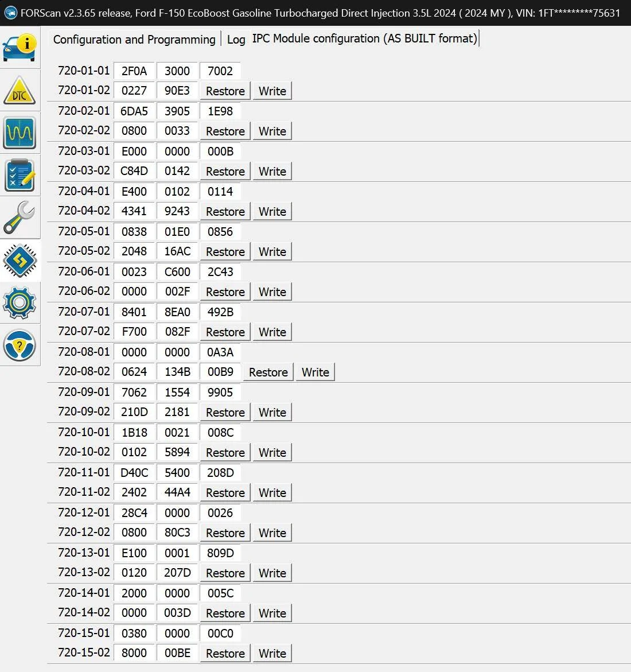The image size is (631, 672).
Task: Click Restore for block 720-01-02
Action: pyautogui.click(x=225, y=91)
